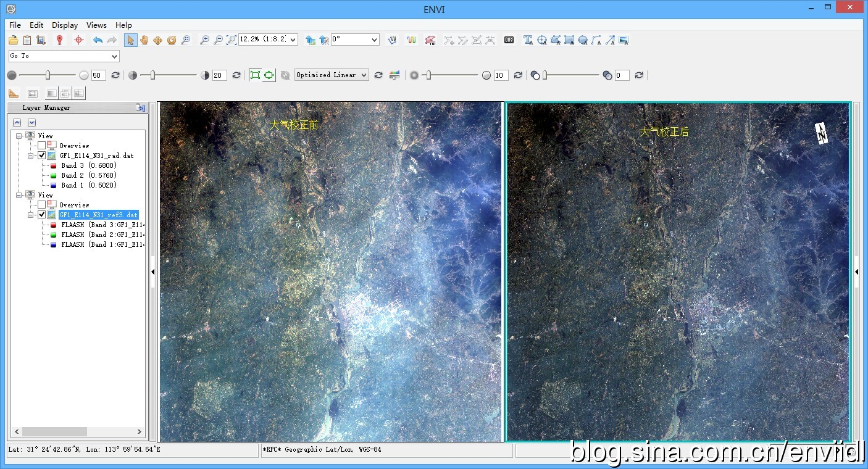Select the Polyline annotation tool
Screen dimensions: 868x469
[x=596, y=40]
